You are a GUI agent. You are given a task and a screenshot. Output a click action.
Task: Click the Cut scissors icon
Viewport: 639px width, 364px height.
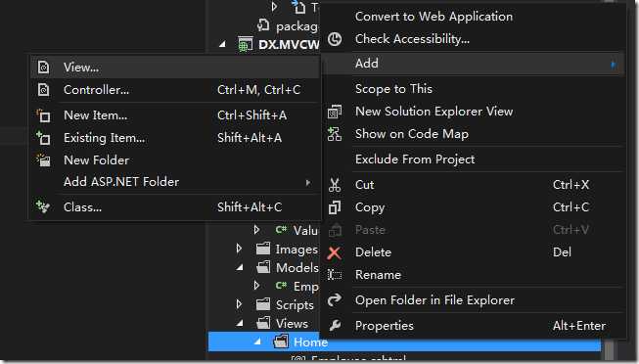tap(335, 185)
